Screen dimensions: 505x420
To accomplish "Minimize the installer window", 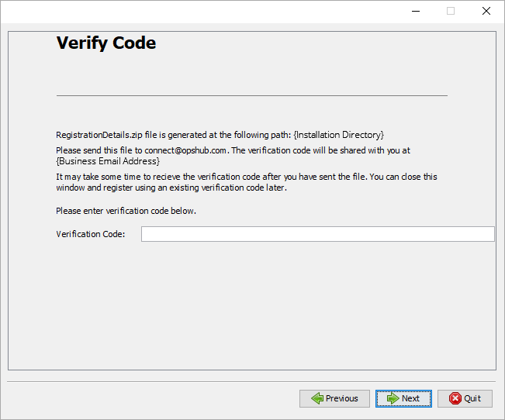I will [415, 11].
